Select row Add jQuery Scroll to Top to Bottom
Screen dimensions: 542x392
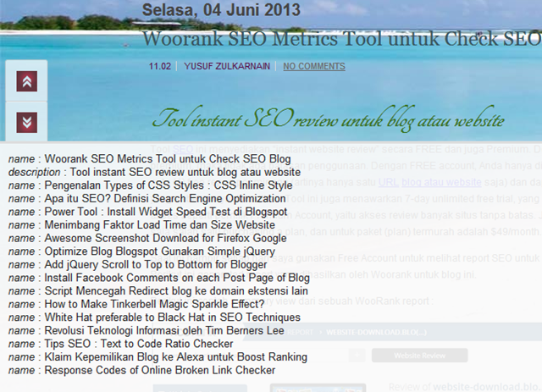(x=137, y=265)
